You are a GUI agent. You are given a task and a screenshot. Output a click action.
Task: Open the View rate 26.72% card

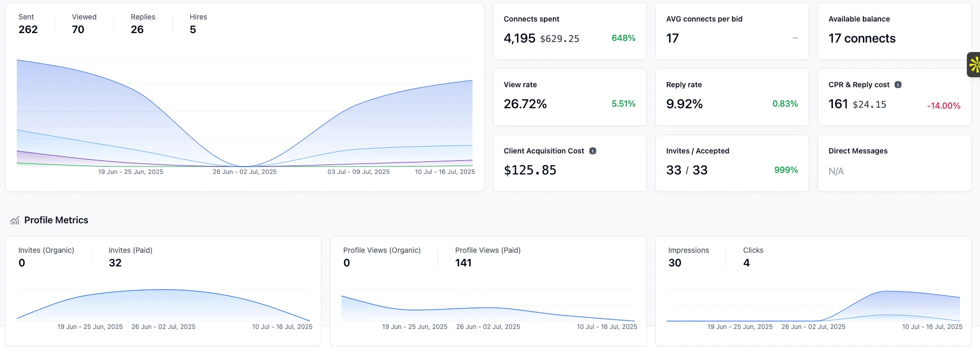pos(569,97)
